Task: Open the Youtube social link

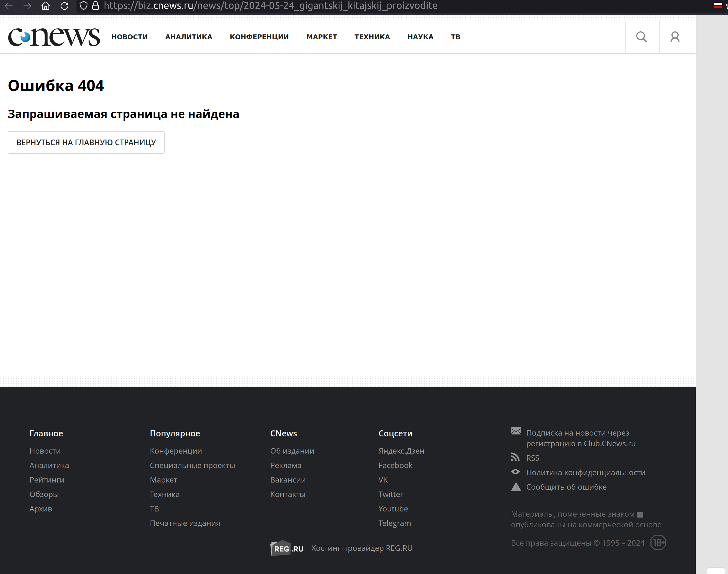Action: pos(393,508)
